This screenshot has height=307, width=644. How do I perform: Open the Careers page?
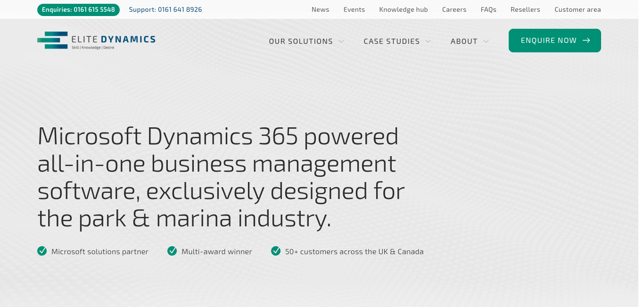coord(454,9)
